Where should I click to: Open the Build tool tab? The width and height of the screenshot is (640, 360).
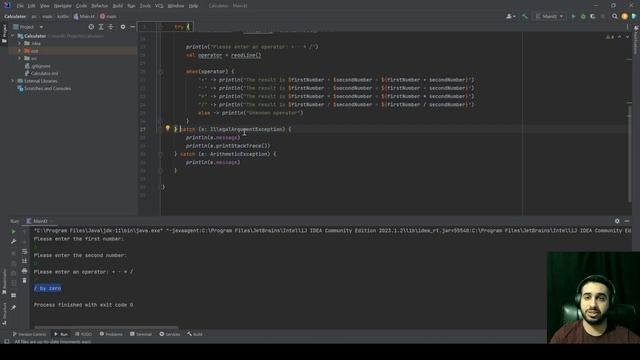[195, 334]
